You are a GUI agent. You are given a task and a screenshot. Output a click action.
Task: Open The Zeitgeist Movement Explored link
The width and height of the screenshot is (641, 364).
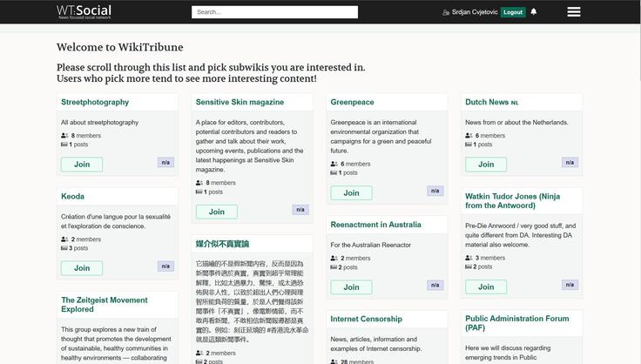[x=105, y=305]
